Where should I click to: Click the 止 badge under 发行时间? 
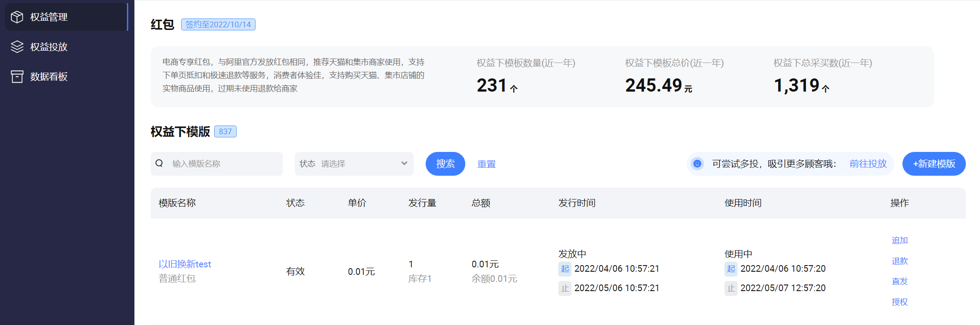pyautogui.click(x=565, y=288)
